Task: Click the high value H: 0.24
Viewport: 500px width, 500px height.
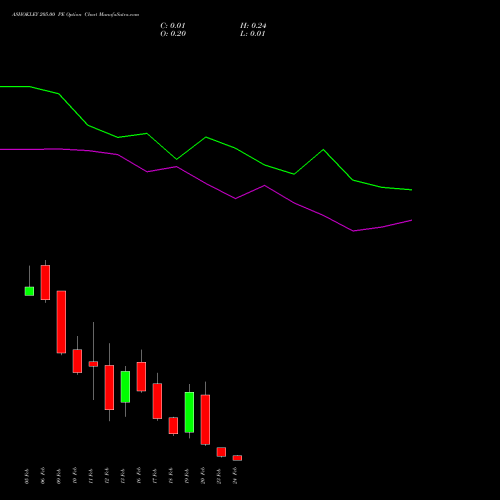Action: (253, 26)
